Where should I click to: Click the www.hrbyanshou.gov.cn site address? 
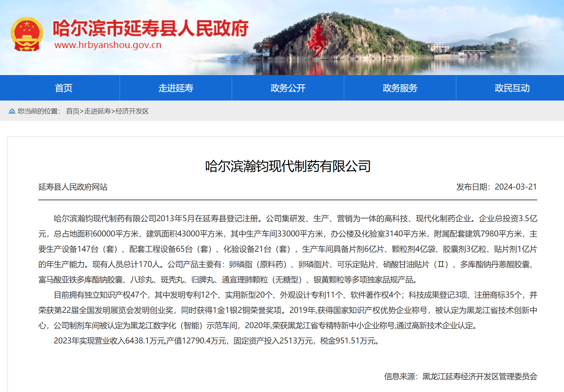[108, 45]
